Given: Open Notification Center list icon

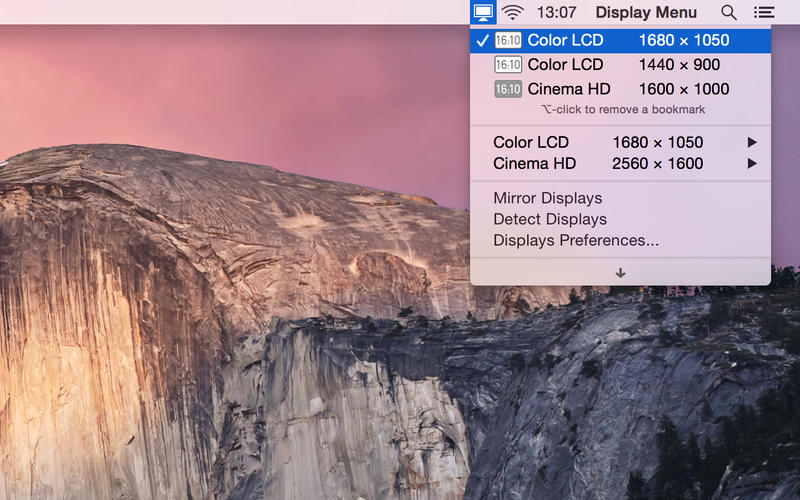Looking at the screenshot, I should click(x=764, y=13).
